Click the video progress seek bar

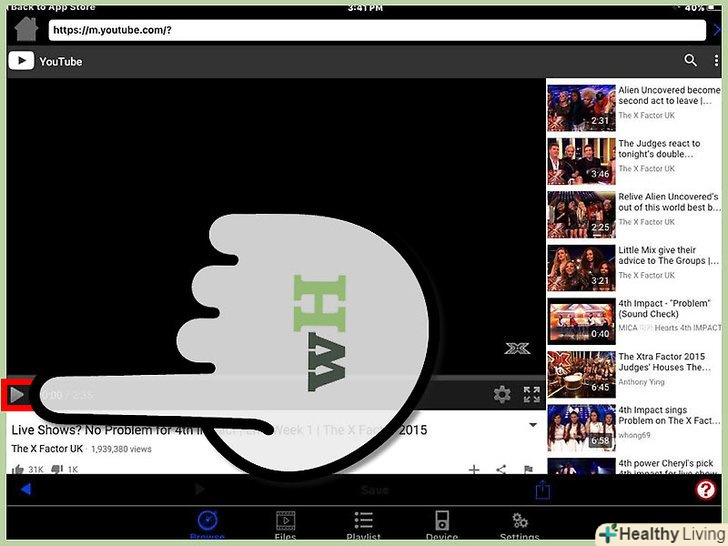(x=276, y=378)
